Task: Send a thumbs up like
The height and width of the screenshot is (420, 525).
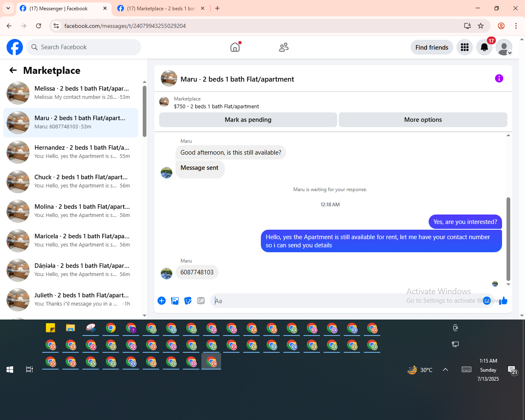Action: coord(503,301)
